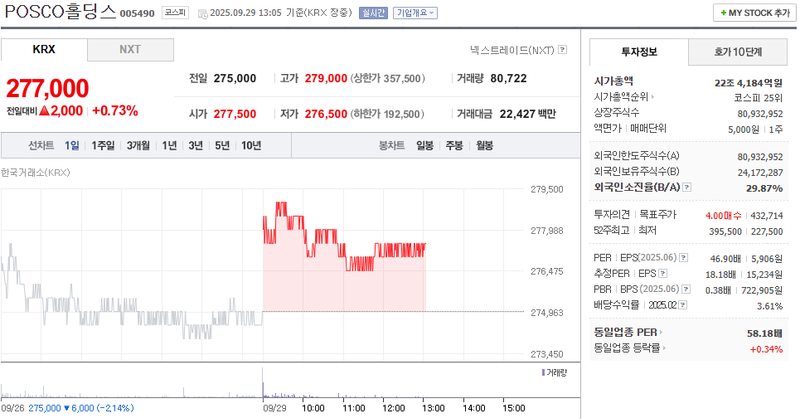Select the 3년 line chart period
The image size is (800, 419).
click(x=196, y=145)
